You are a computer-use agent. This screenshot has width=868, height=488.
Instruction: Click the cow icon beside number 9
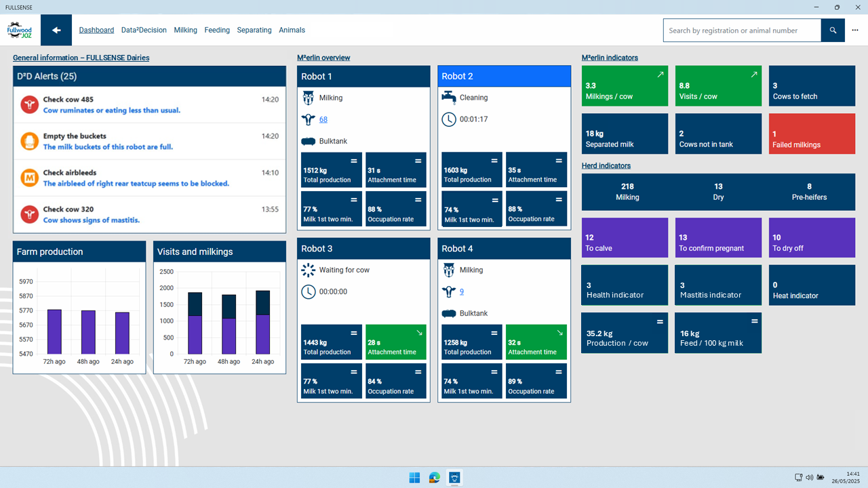[x=448, y=291]
